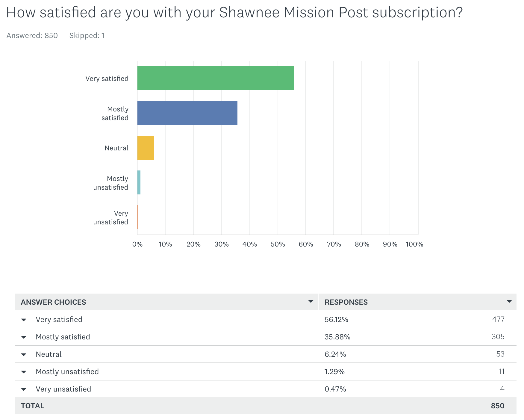Click the survey question title
Viewport: 524px width, 420px height.
tap(234, 13)
